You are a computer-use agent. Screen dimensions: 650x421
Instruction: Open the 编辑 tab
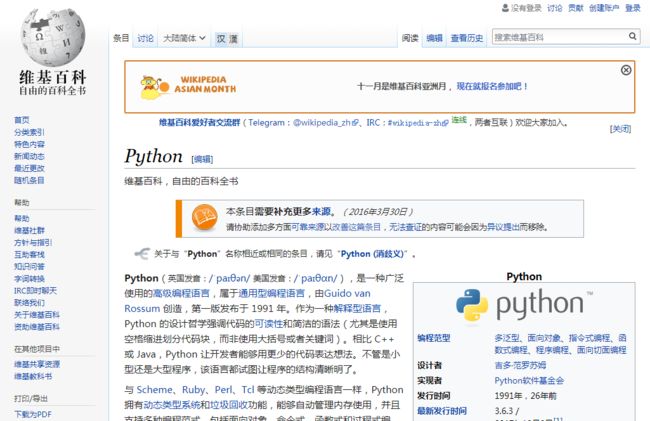(434, 38)
